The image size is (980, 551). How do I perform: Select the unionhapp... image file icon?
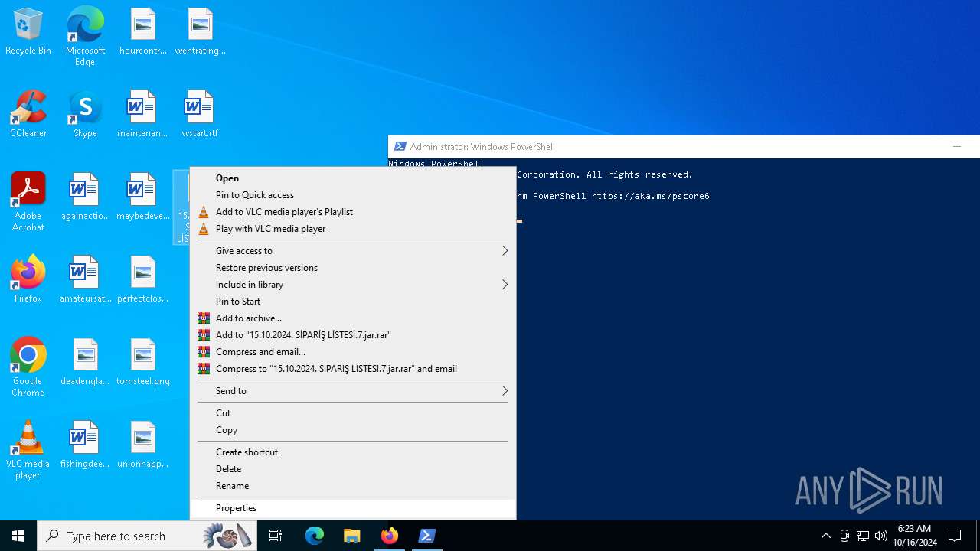tap(142, 445)
